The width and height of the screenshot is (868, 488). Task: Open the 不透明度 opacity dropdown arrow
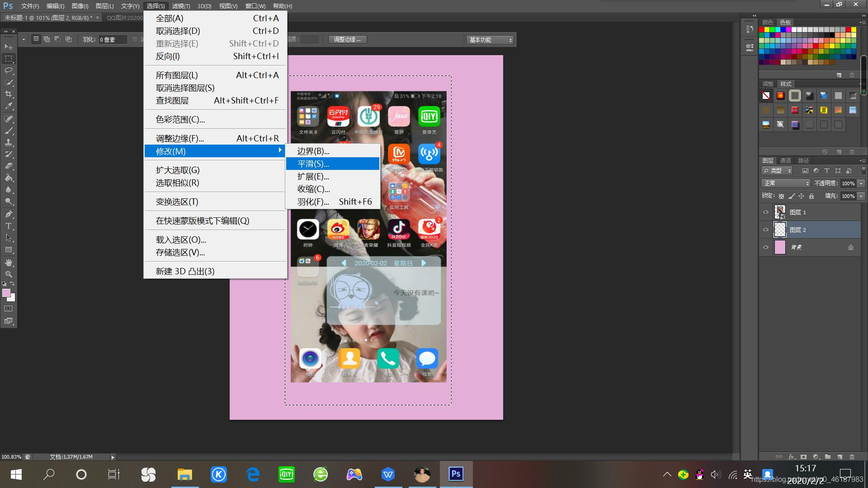(x=861, y=183)
